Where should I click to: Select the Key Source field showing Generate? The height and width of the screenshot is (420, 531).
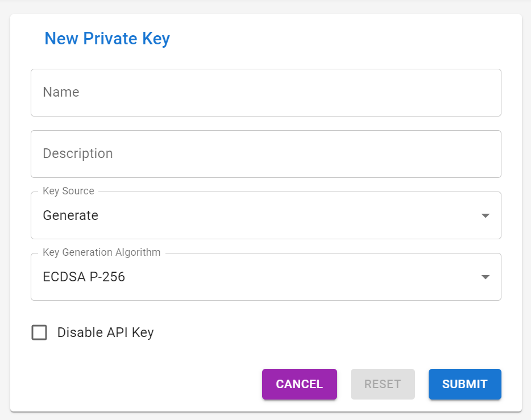(265, 215)
